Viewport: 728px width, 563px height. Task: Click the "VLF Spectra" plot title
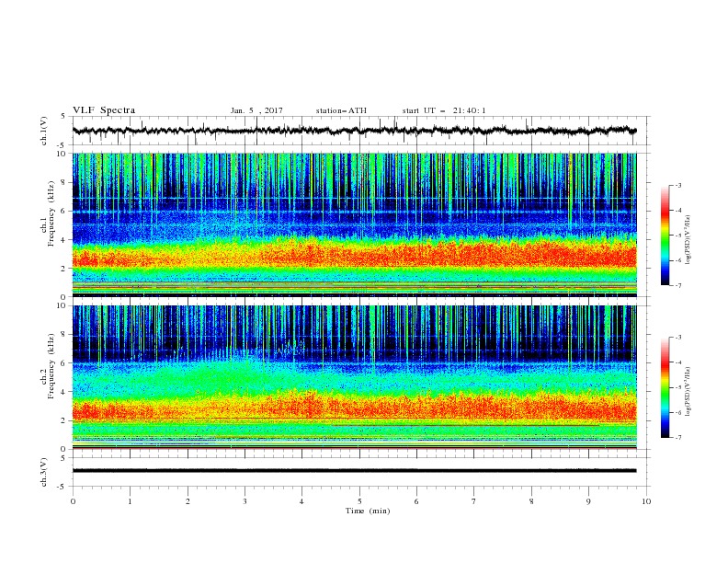[104, 110]
